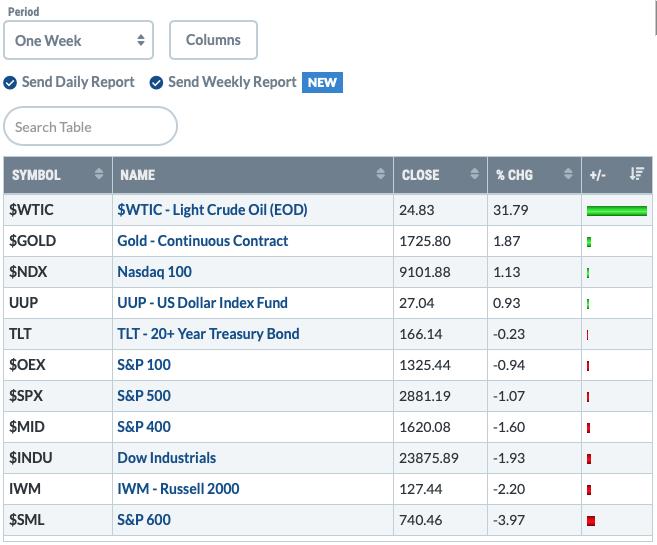This screenshot has width=657, height=545.
Task: Click the percent change value 0.93
Action: point(507,303)
